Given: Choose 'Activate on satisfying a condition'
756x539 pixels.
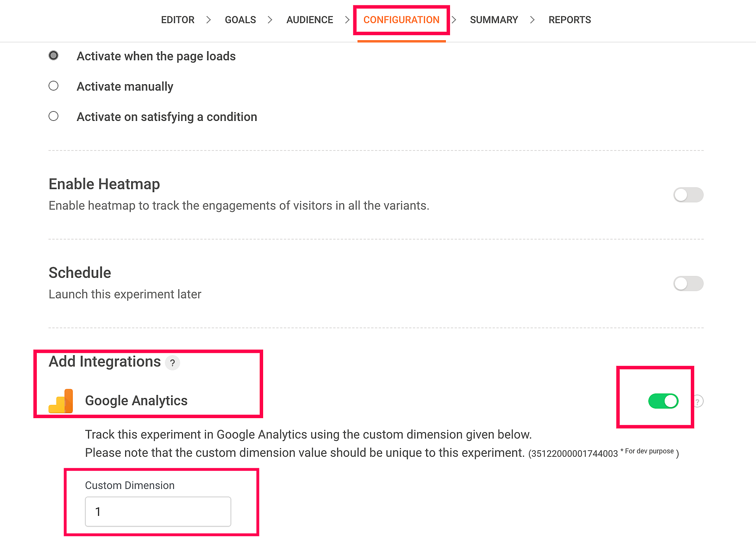Looking at the screenshot, I should (53, 116).
